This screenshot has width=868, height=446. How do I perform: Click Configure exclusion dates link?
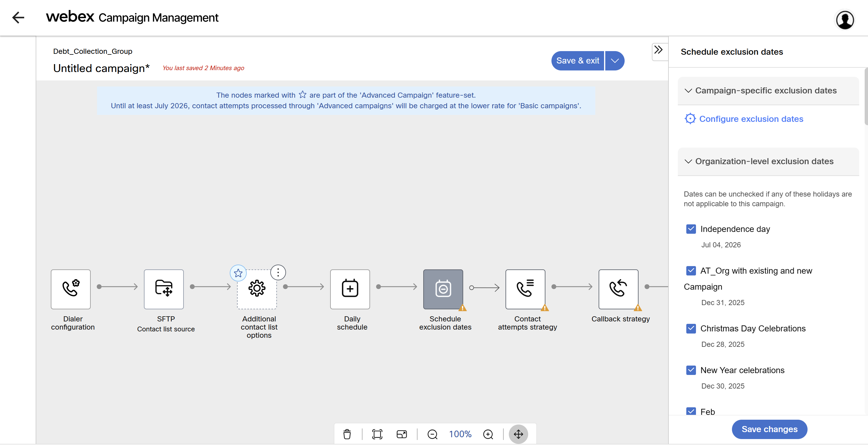pos(751,119)
